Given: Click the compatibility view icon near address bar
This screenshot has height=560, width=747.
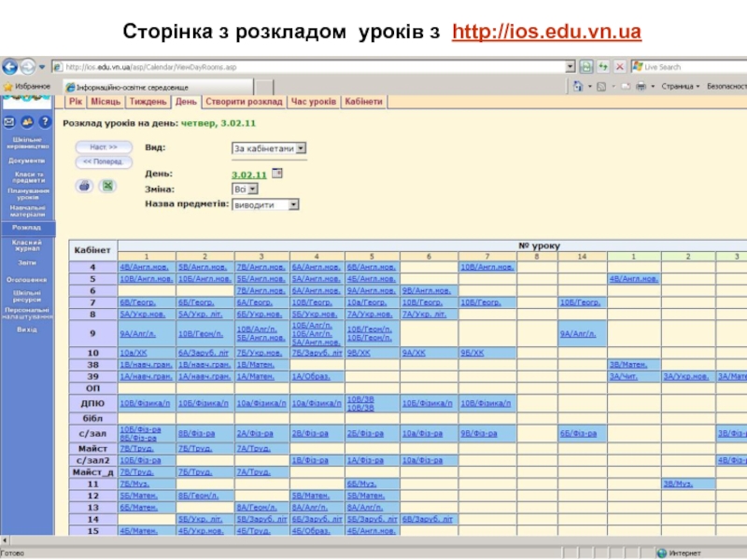Looking at the screenshot, I should pos(586,67).
